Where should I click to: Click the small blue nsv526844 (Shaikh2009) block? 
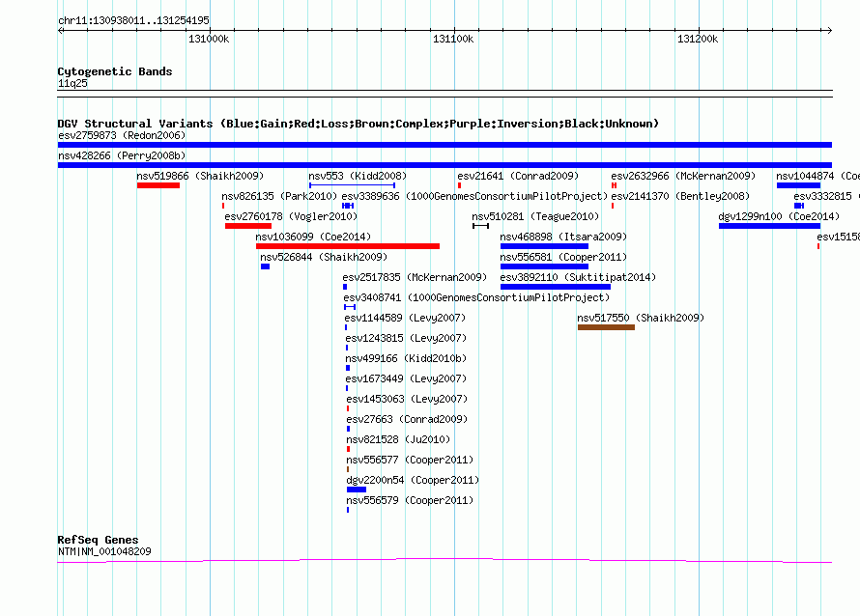point(265,266)
